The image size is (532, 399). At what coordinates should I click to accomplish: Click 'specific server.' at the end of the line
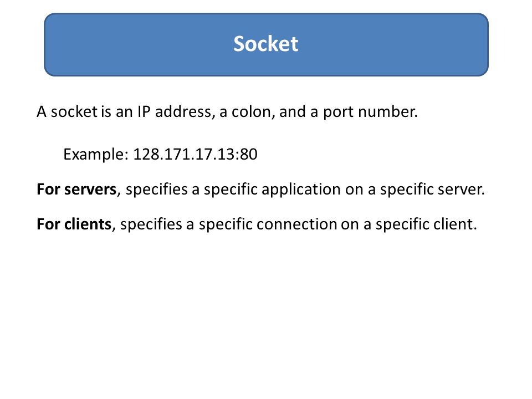pos(432,190)
